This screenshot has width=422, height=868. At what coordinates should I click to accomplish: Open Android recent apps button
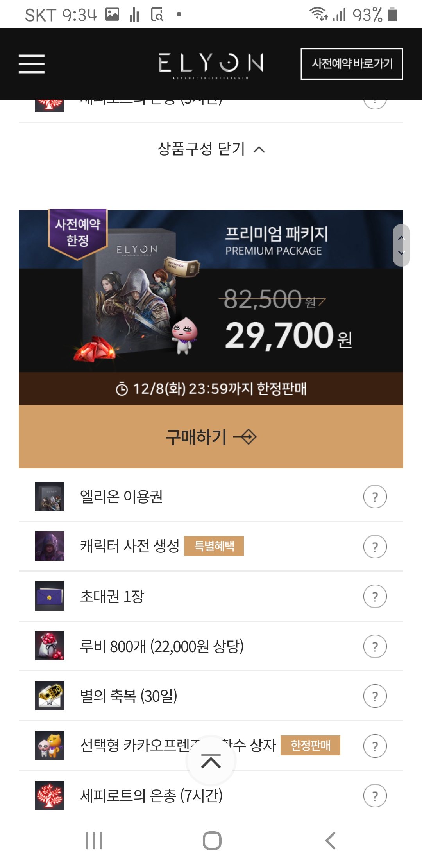point(94,840)
